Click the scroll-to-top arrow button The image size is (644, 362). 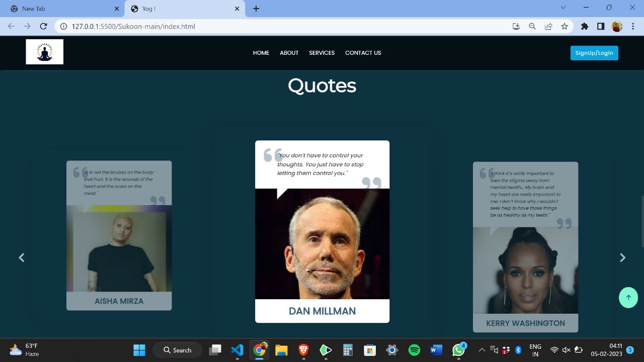click(x=628, y=297)
